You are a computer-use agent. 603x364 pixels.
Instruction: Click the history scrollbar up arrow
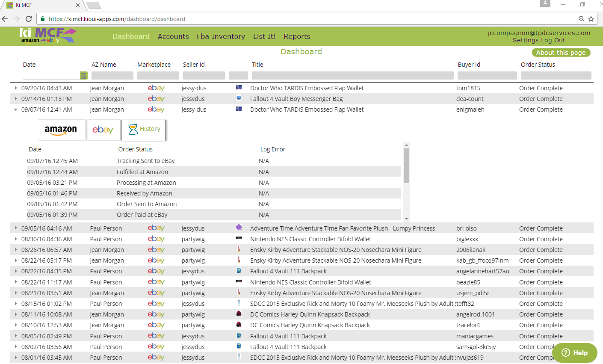pos(406,145)
